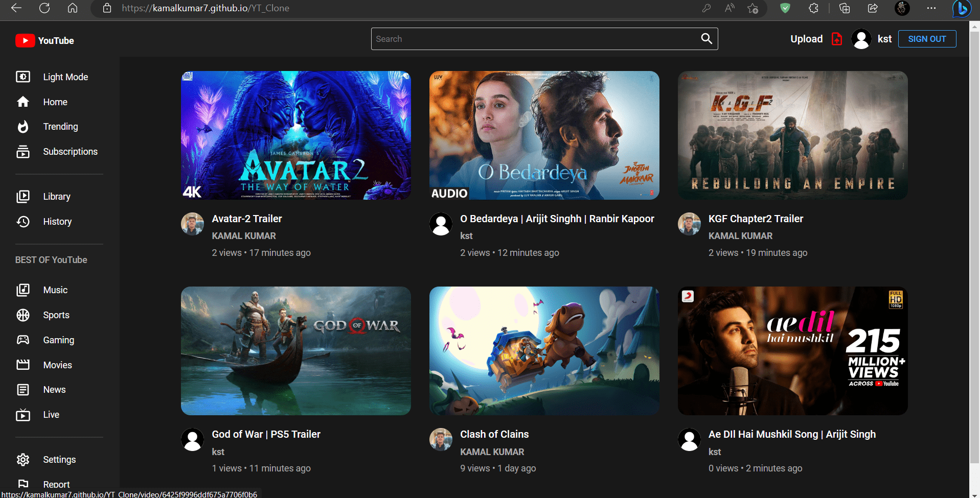
Task: Go to the Home tab
Action: (x=55, y=102)
